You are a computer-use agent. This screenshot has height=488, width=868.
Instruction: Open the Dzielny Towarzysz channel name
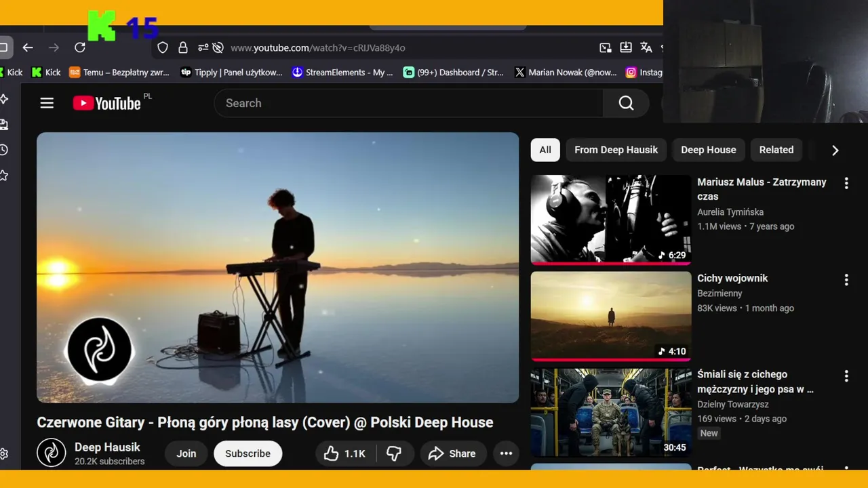point(732,404)
